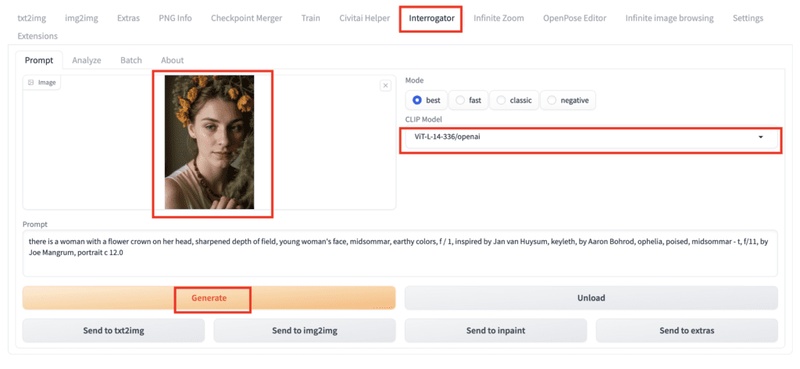This screenshot has height=369, width=800.
Task: Select the fast mode radio button
Action: 460,101
